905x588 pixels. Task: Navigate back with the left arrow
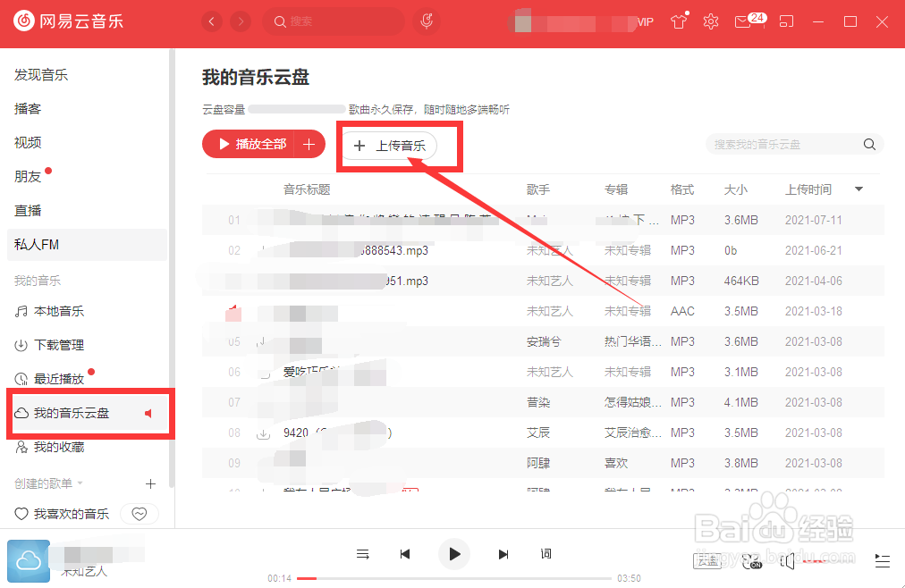tap(212, 22)
